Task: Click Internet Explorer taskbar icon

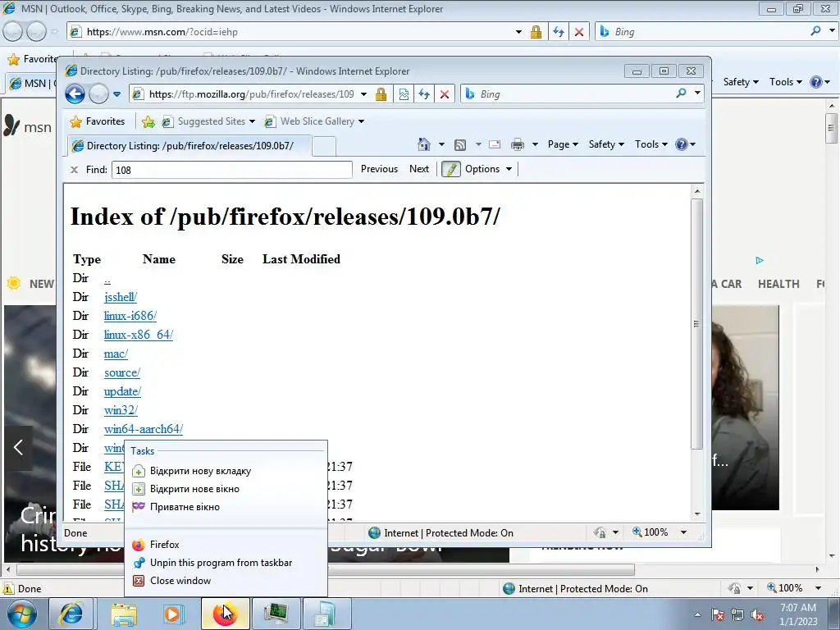Action: [71, 614]
